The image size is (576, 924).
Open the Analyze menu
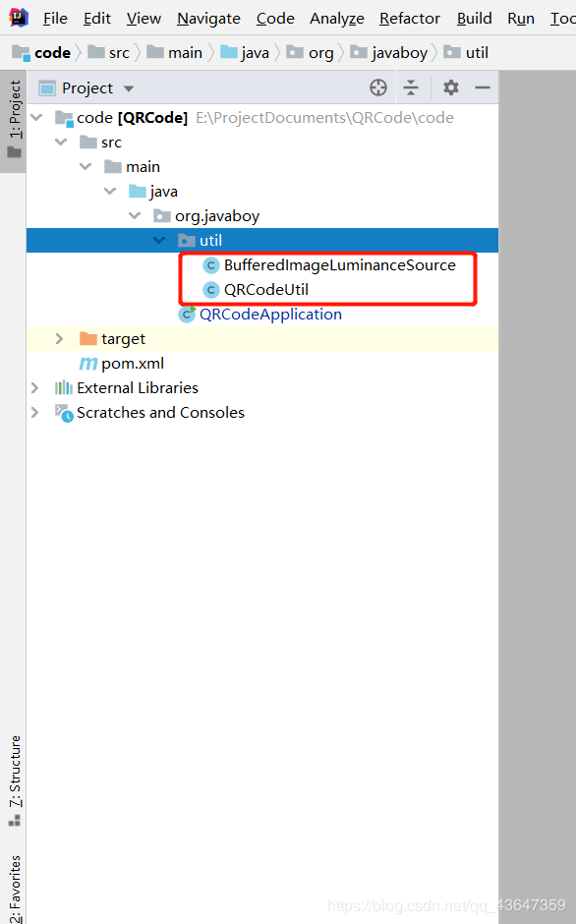tap(337, 19)
